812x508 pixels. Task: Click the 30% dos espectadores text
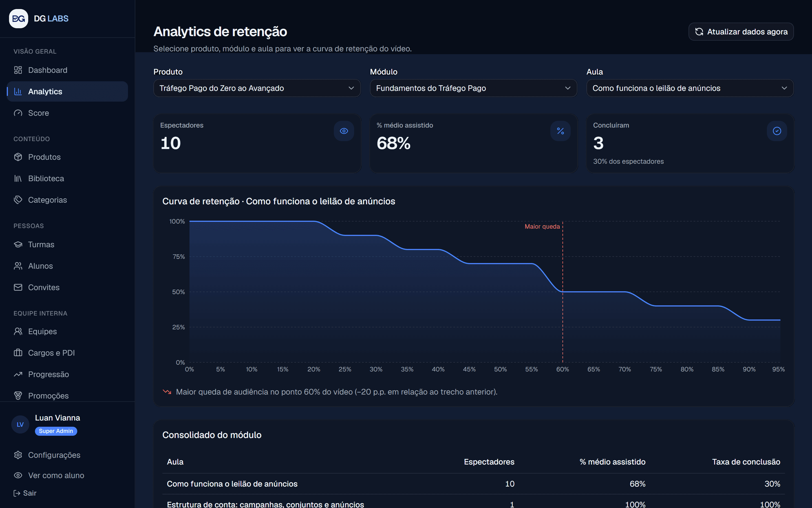[628, 161]
